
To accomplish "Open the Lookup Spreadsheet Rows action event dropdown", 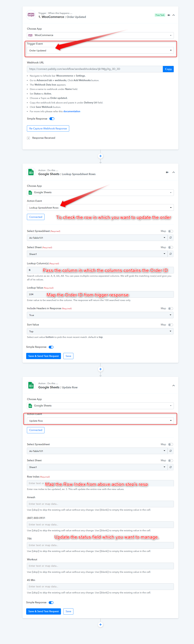I will tap(100, 208).
